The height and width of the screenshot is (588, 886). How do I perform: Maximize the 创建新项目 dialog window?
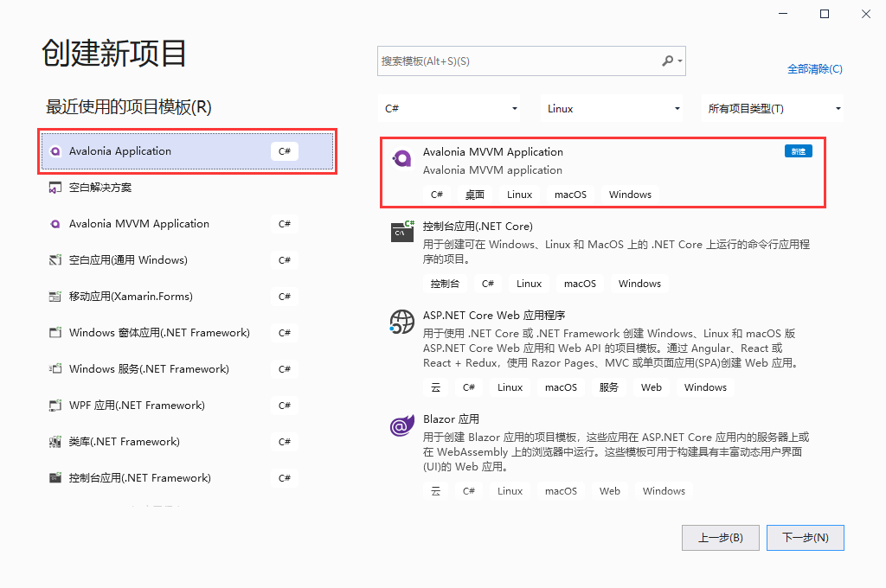click(825, 14)
